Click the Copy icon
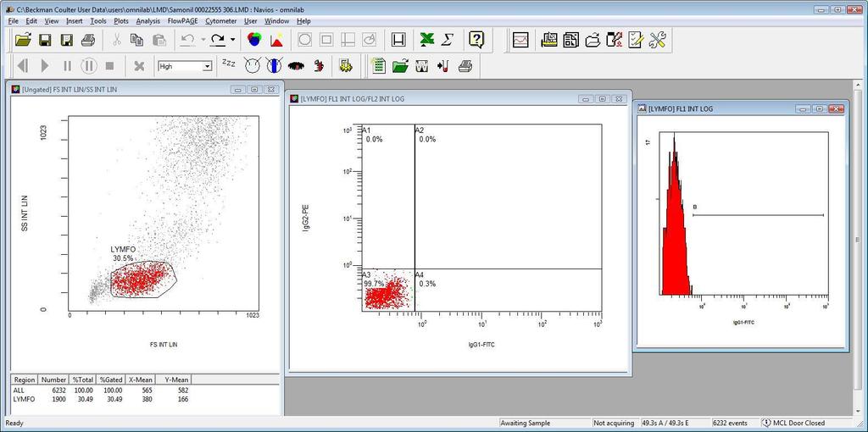The width and height of the screenshot is (868, 432). coord(136,40)
